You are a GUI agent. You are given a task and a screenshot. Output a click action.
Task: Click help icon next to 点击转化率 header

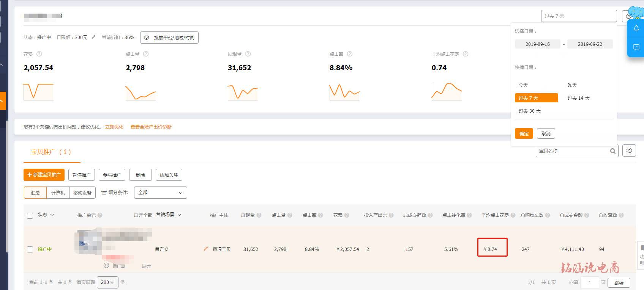point(469,215)
